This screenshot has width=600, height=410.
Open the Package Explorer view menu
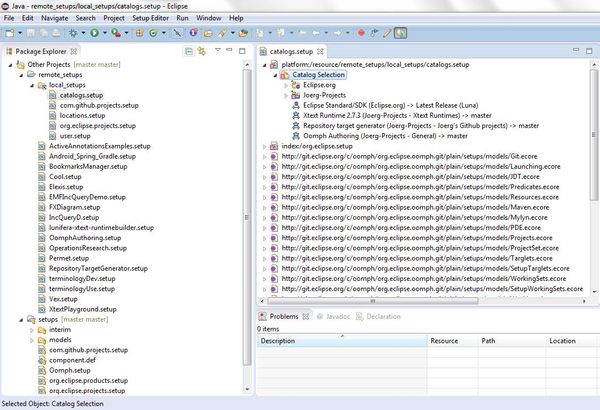coord(217,50)
